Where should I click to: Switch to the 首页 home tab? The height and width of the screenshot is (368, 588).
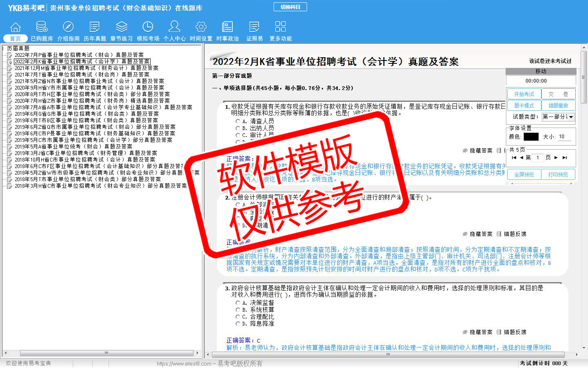point(16,38)
